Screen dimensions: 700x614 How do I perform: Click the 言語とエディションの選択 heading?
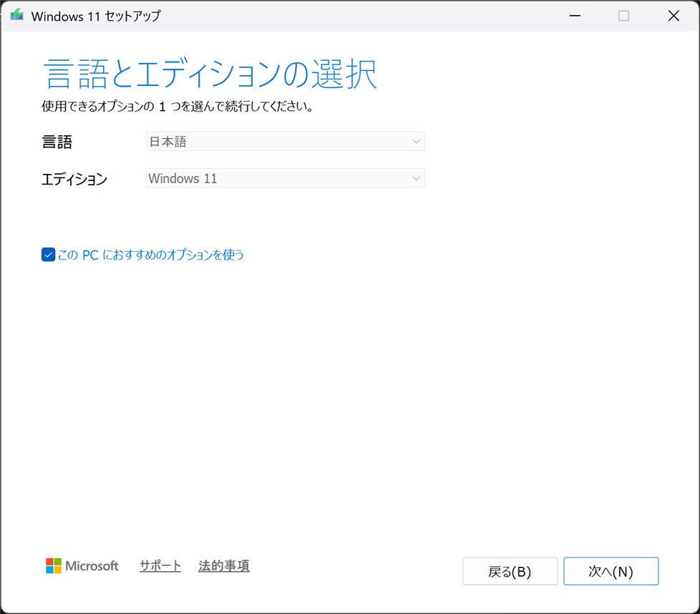(210, 74)
